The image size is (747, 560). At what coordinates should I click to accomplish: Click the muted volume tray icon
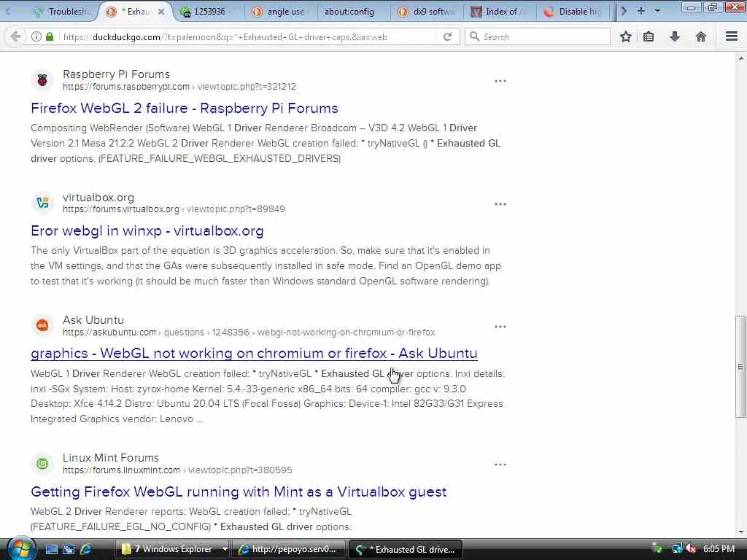(x=692, y=549)
